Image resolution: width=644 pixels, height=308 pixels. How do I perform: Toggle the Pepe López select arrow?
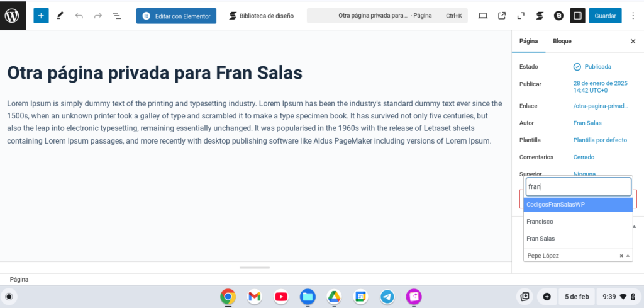click(628, 256)
